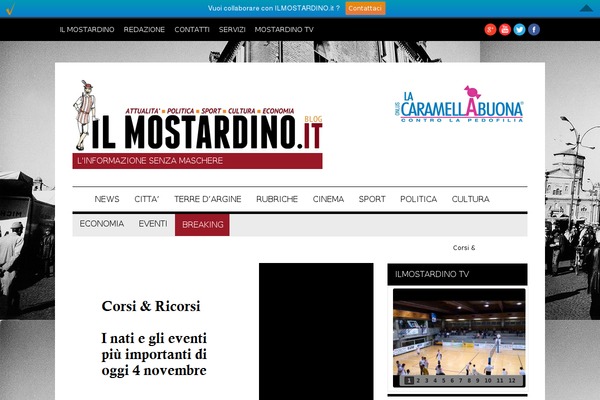The image size is (600, 400).
Task: Open MOSTARDINO TV top menu item
Action: 284,29
